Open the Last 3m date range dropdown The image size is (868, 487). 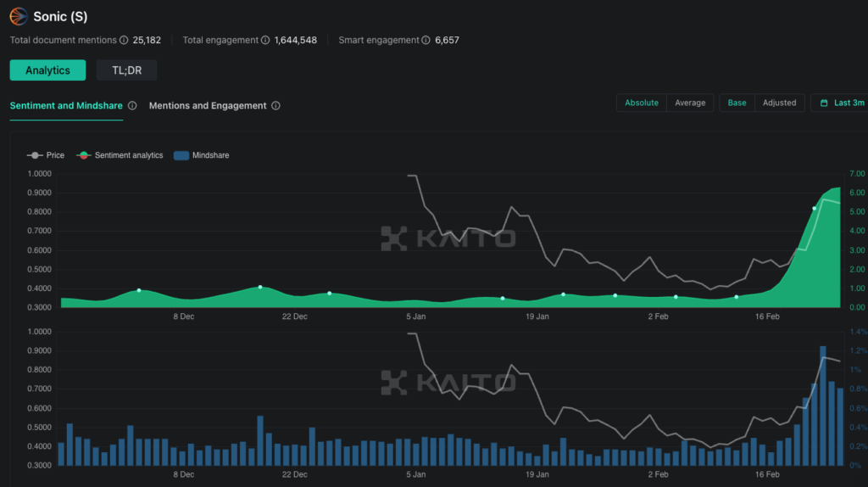point(841,103)
